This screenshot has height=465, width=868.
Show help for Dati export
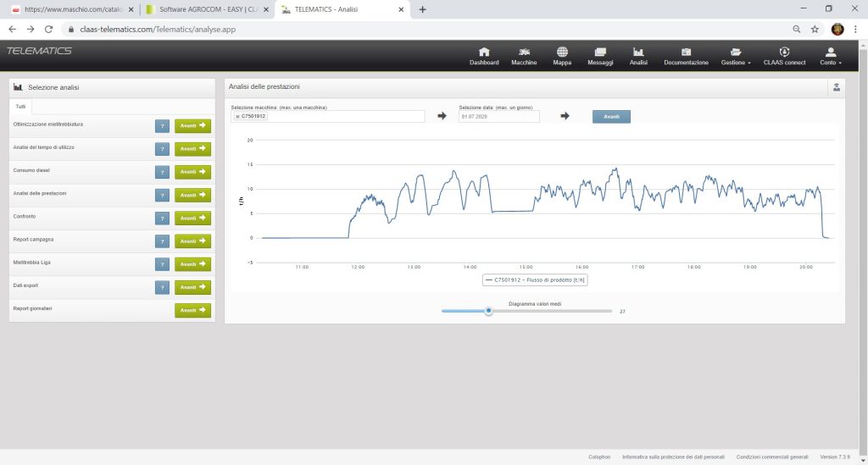point(162,287)
